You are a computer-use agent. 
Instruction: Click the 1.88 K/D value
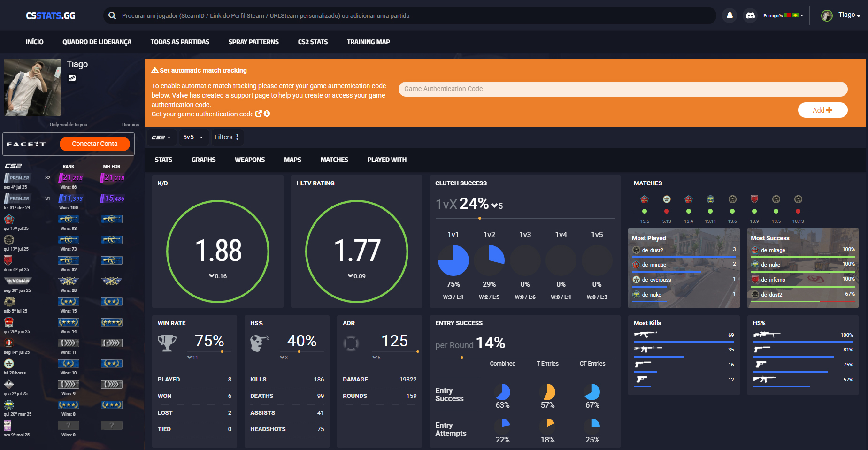coord(218,250)
